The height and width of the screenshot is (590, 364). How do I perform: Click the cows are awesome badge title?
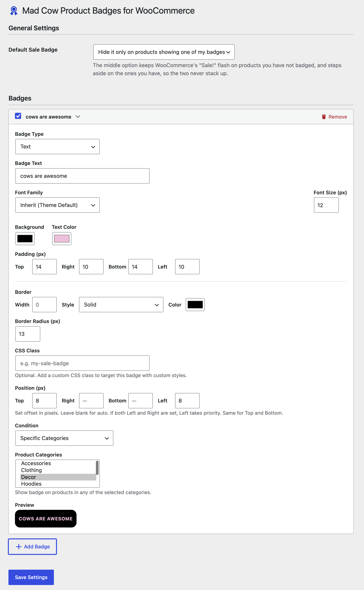tap(48, 117)
